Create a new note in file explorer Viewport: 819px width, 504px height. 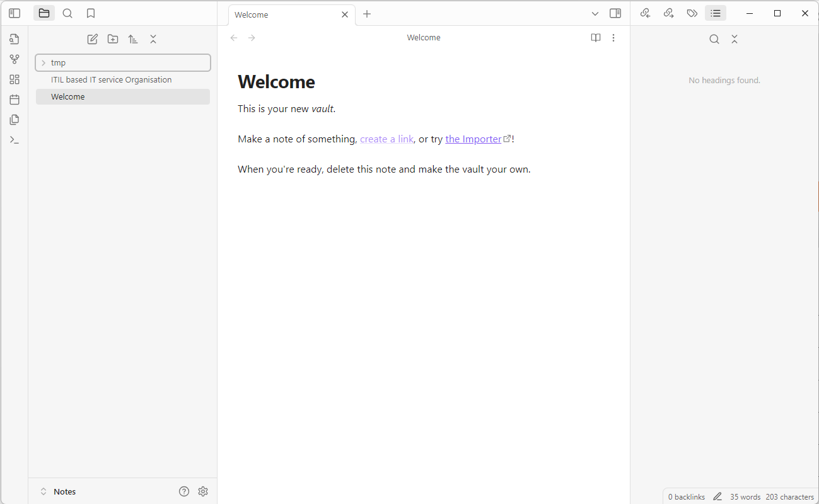93,39
